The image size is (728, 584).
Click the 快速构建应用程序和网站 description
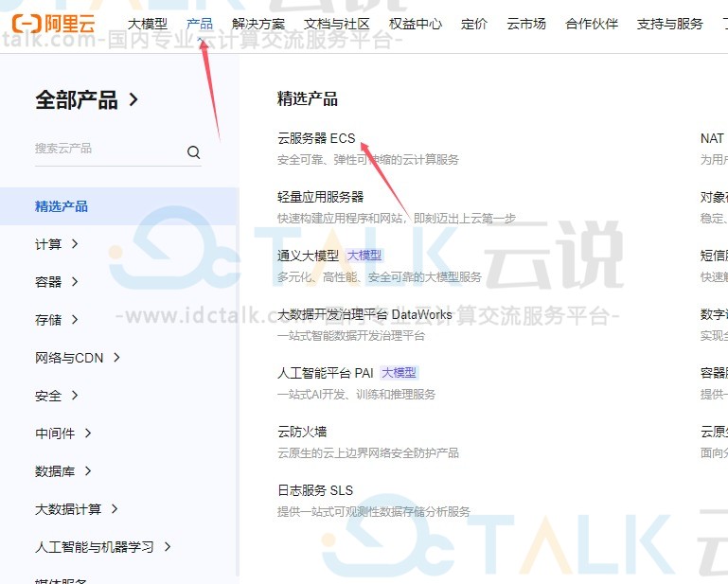pyautogui.click(x=397, y=219)
